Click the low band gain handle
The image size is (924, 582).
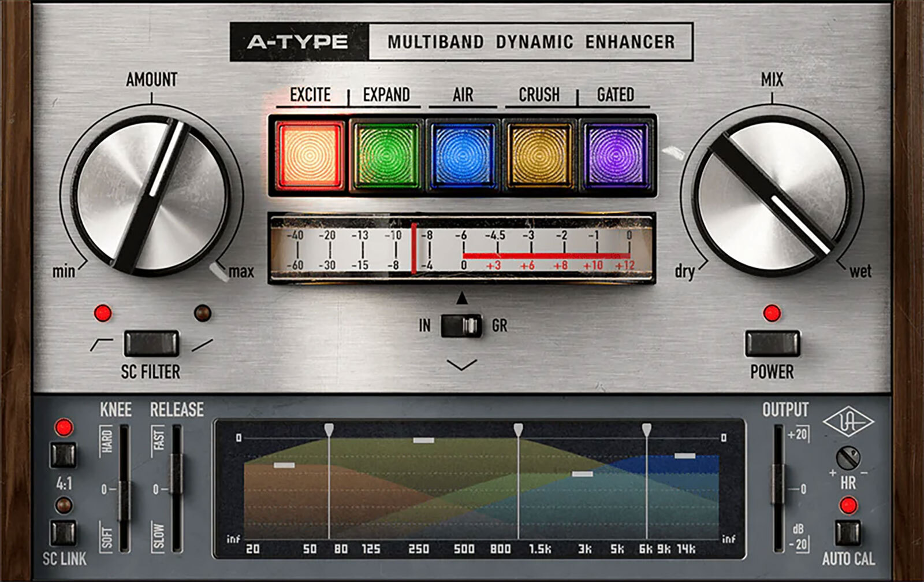(x=284, y=465)
